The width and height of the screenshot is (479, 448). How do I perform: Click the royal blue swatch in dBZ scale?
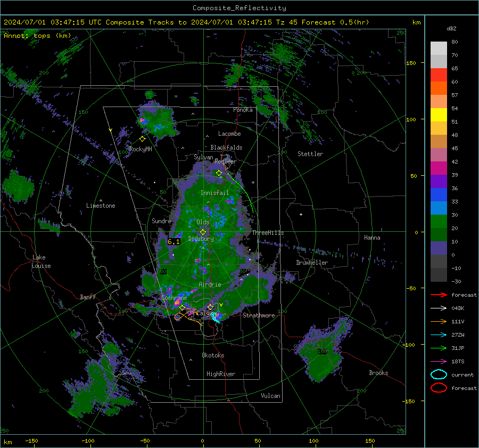tap(439, 194)
